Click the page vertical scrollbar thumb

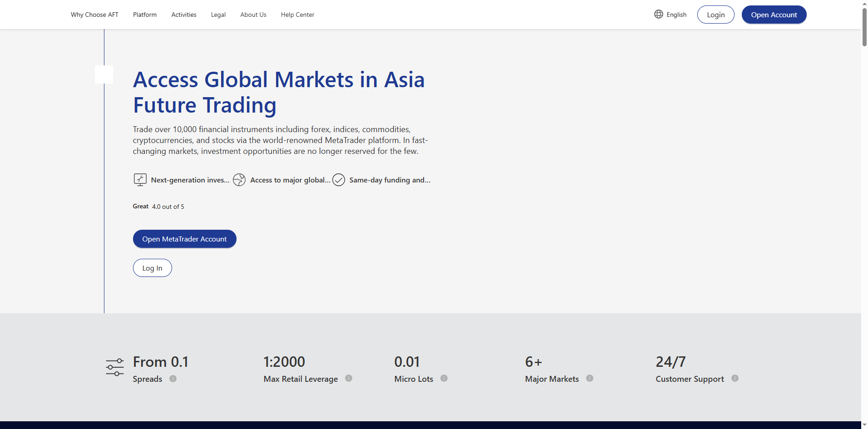pyautogui.click(x=864, y=27)
